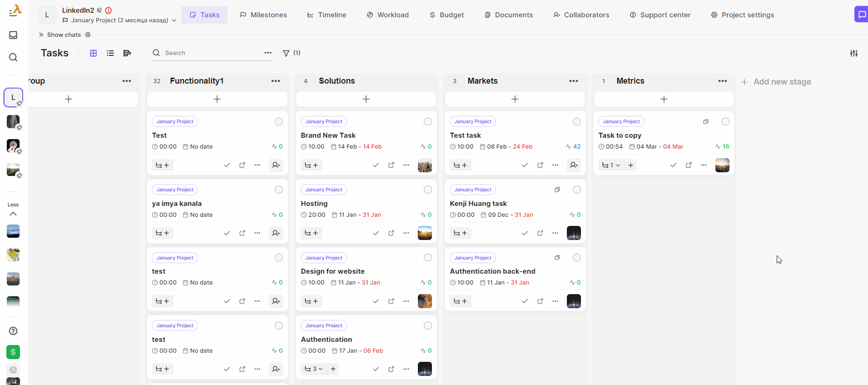This screenshot has height=385, width=868.
Task: Open the Workload tab
Action: coord(388,15)
